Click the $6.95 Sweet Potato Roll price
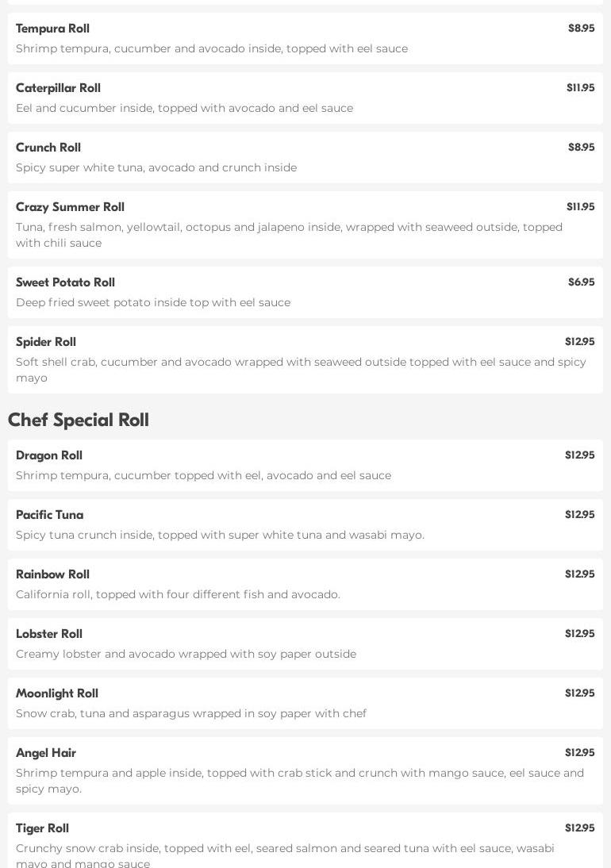The image size is (611, 868). pyautogui.click(x=581, y=282)
